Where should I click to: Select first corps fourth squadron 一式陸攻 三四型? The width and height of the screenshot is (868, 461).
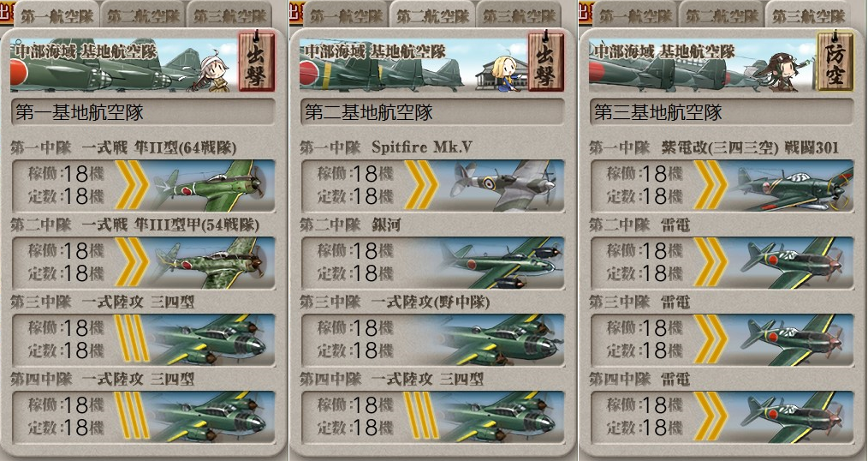tap(143, 416)
